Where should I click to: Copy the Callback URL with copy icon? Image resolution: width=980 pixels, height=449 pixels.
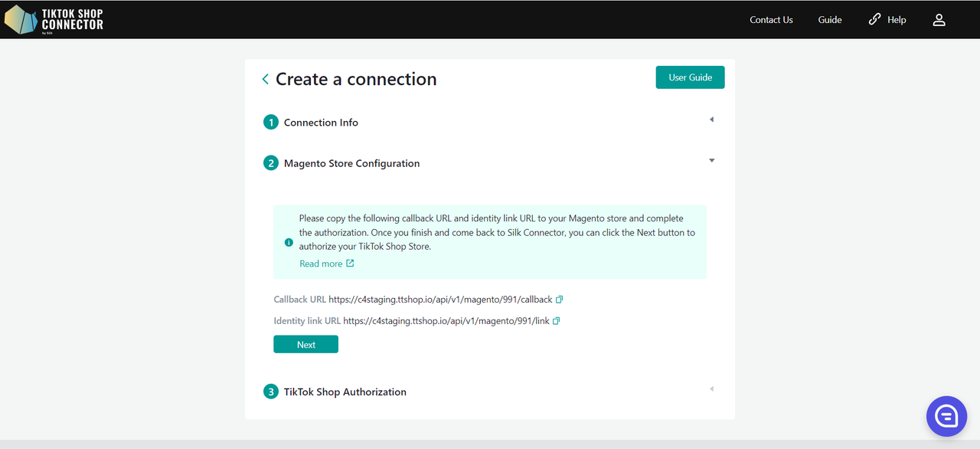click(x=560, y=300)
